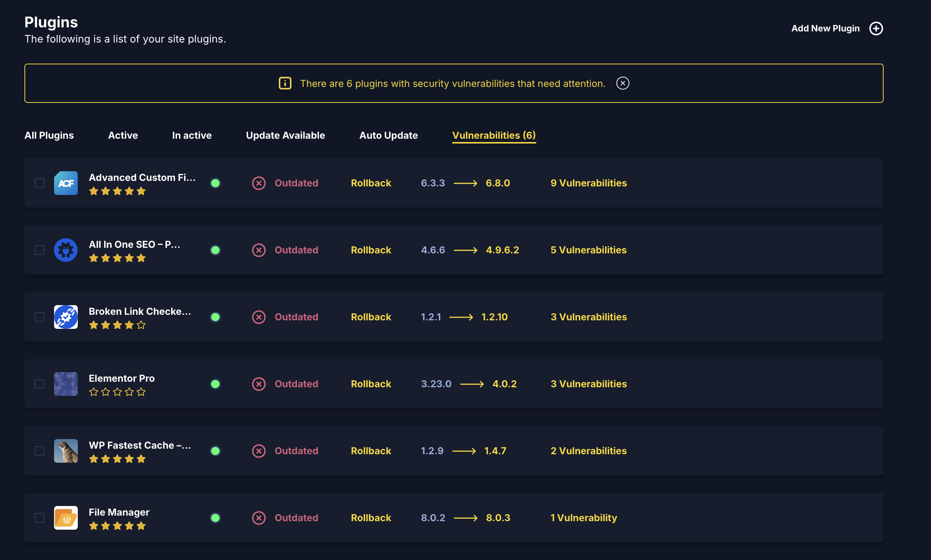Viewport: 931px width, 560px height.
Task: Click the File Manager folder icon
Action: (66, 517)
